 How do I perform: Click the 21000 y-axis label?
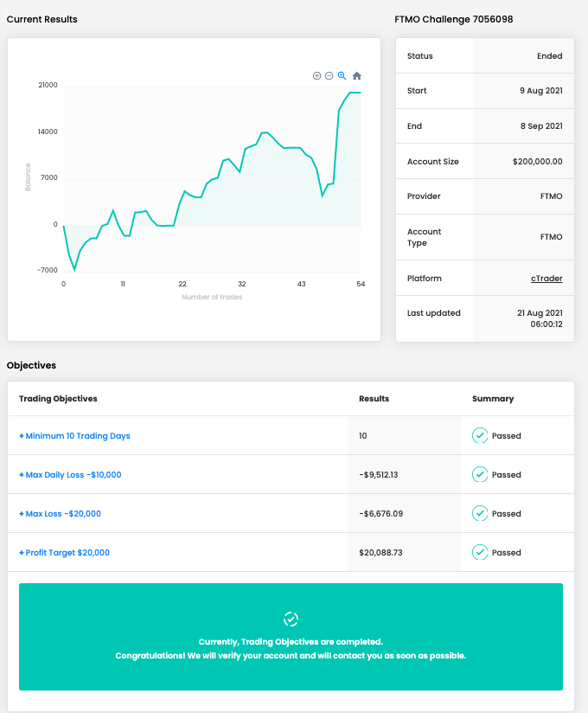click(48, 85)
